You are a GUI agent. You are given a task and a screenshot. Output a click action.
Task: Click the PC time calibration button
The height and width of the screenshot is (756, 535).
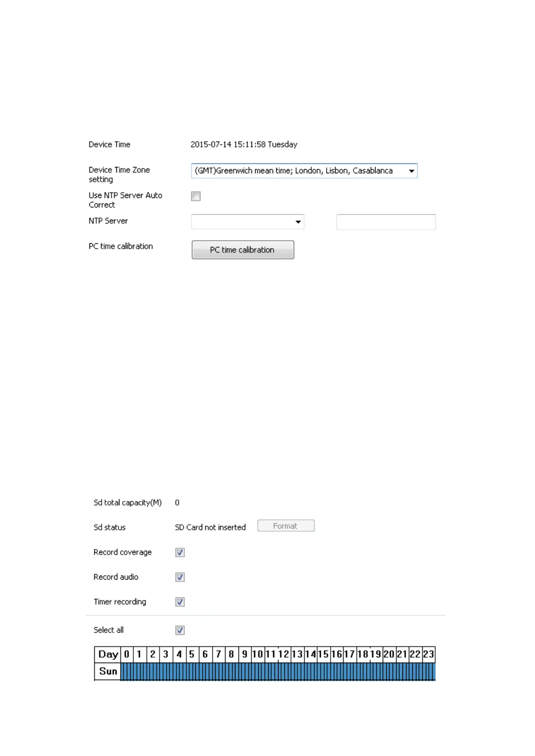point(243,250)
